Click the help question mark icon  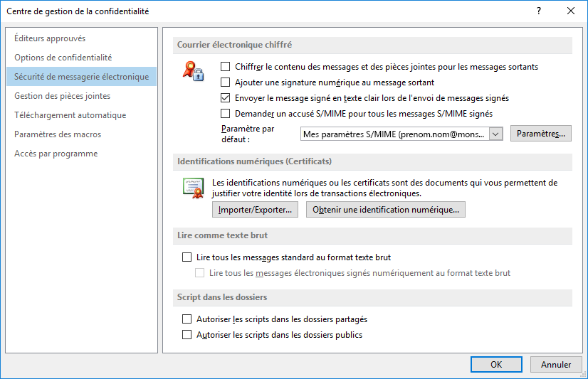click(x=539, y=11)
